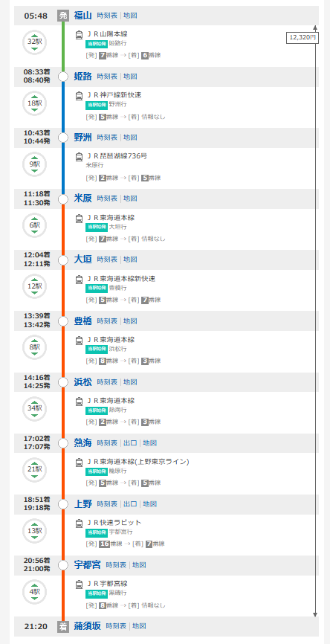This screenshot has height=644, width=330.
Task: Expand the 32駅 station list circle
Action: click(34, 42)
